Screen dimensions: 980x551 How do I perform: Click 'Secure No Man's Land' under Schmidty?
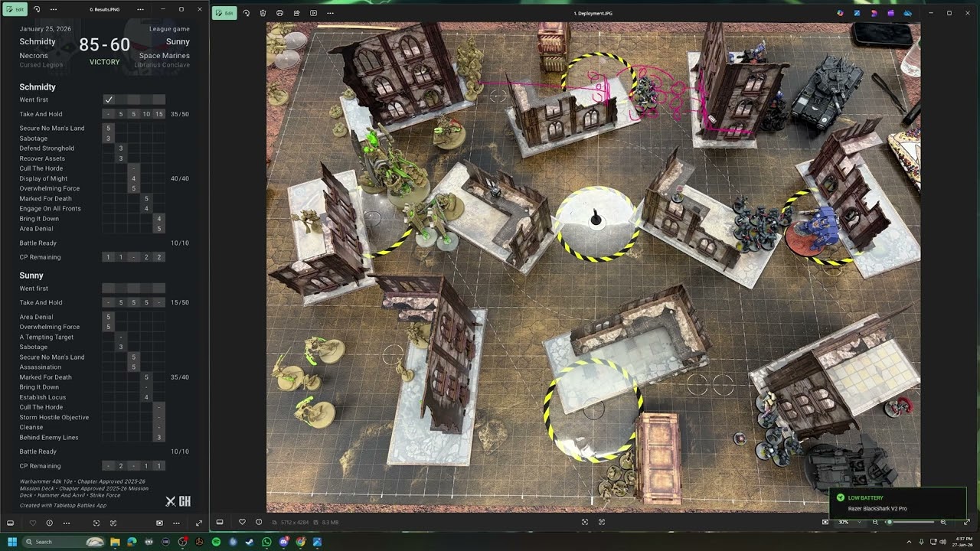tap(52, 128)
